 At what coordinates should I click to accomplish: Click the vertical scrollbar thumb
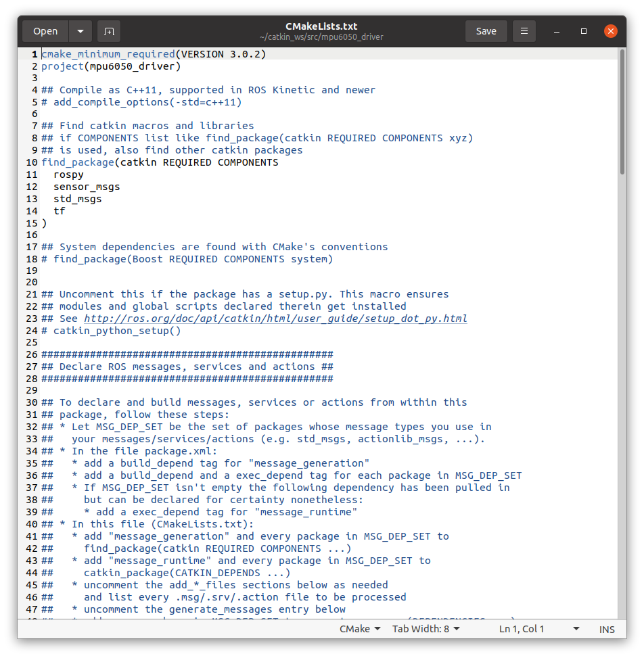click(622, 112)
